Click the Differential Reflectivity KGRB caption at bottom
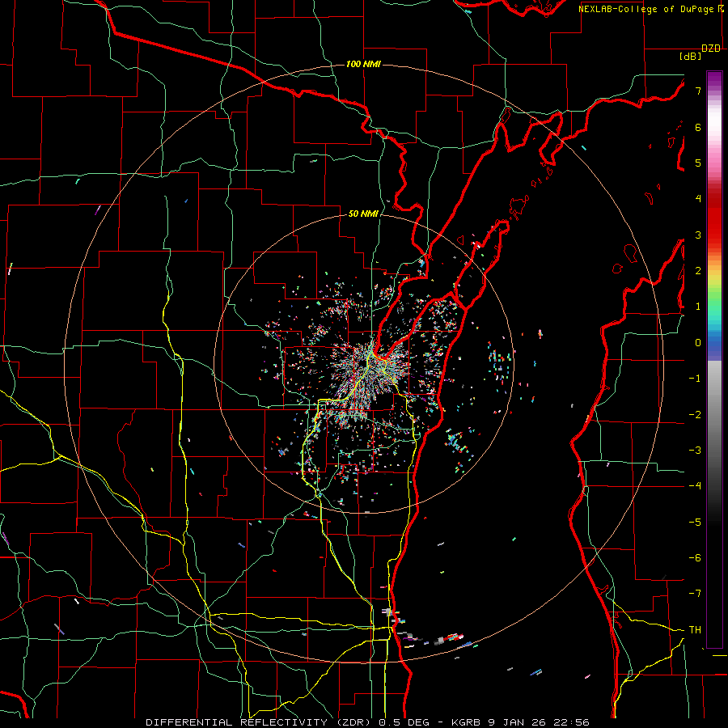The width and height of the screenshot is (728, 728). tap(367, 722)
